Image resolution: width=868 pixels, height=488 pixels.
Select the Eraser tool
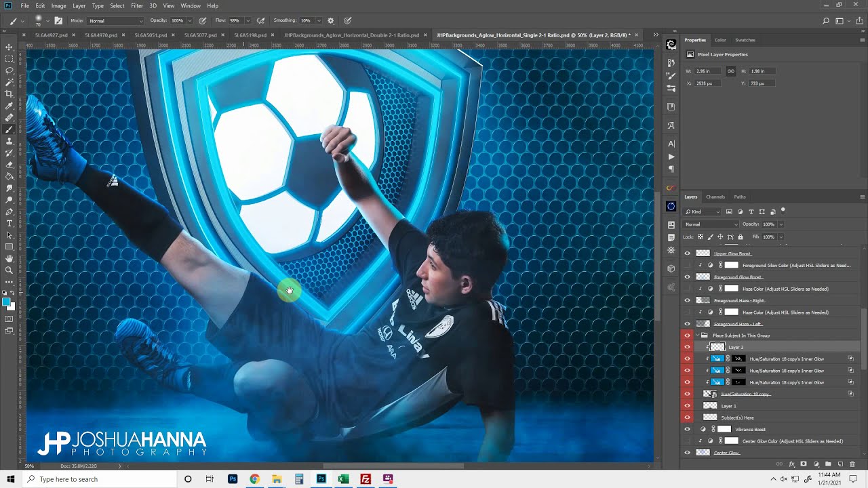pyautogui.click(x=9, y=165)
